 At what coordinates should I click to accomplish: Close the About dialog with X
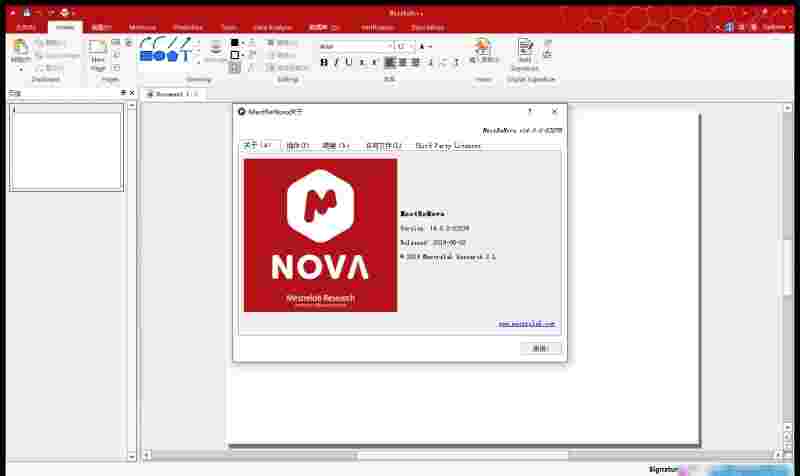tap(555, 111)
